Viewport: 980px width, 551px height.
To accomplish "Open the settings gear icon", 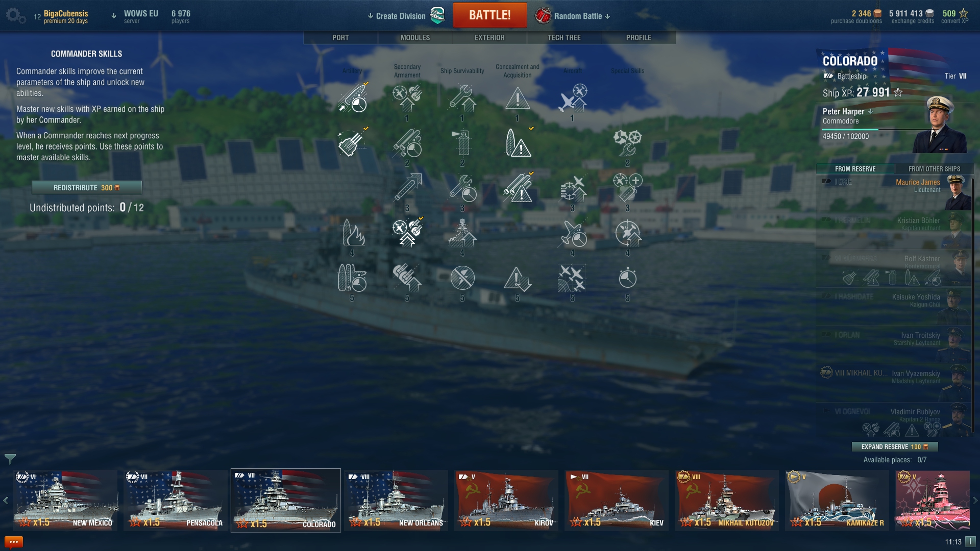I will pos(15,16).
